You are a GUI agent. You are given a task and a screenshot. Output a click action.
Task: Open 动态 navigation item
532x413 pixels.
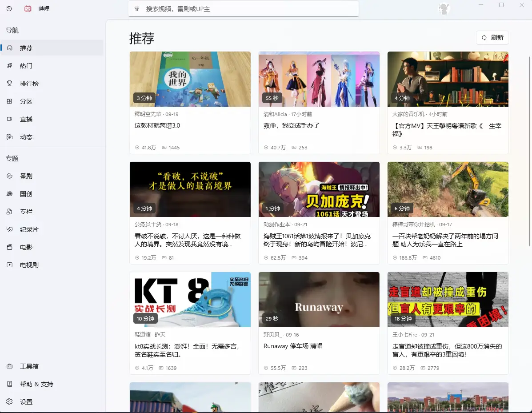click(x=52, y=137)
